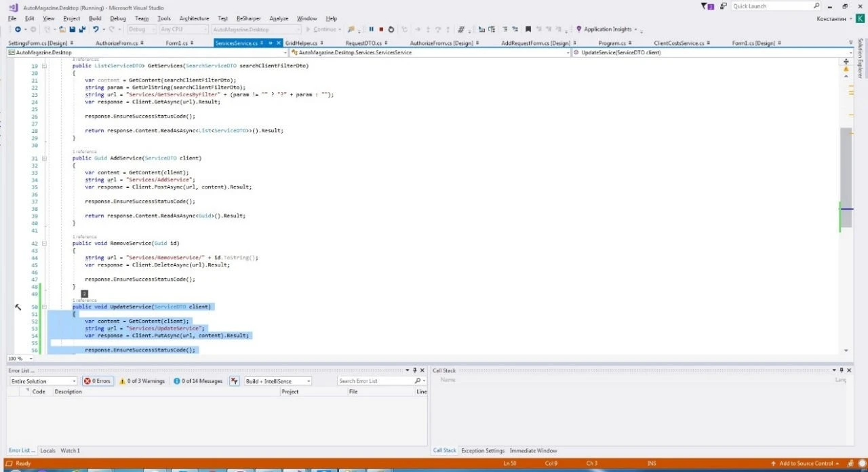Toggle the 0 Errors filter

click(97, 381)
